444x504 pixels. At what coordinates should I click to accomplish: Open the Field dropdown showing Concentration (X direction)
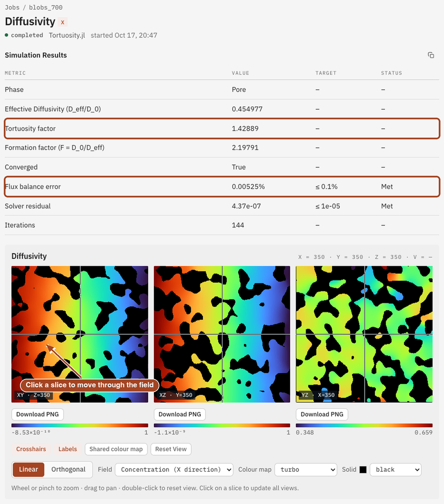point(174,470)
